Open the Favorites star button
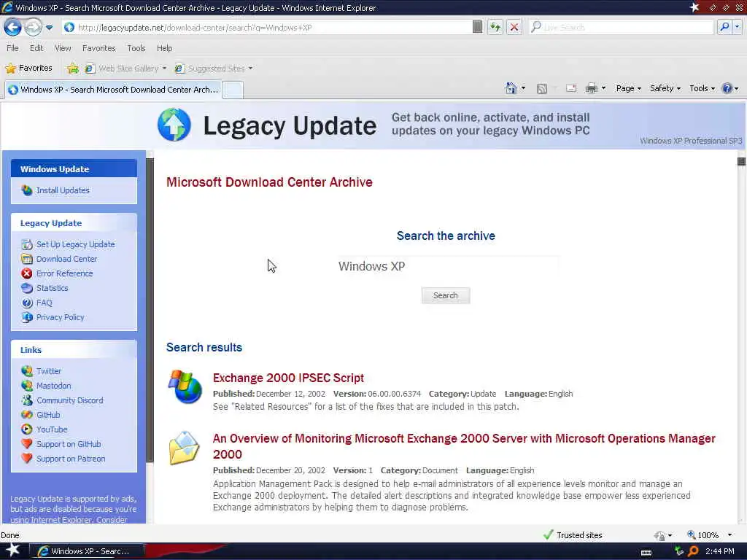Image resolution: width=747 pixels, height=560 pixels. (28, 68)
